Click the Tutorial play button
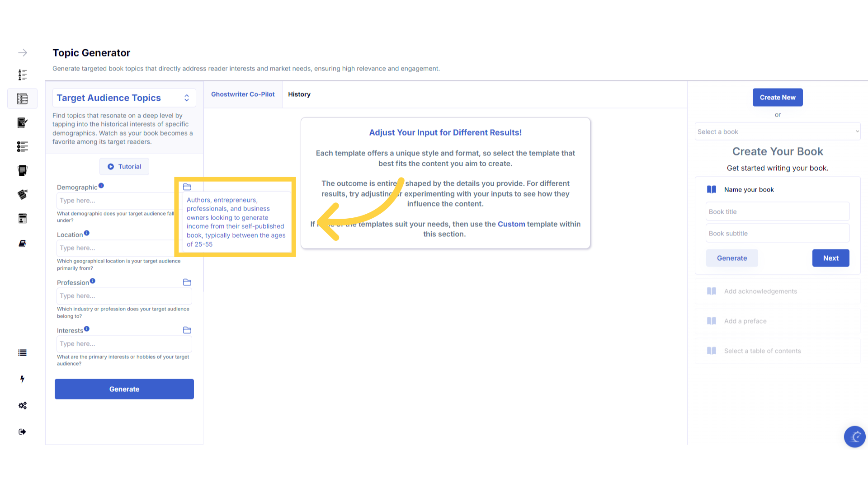 tap(124, 167)
